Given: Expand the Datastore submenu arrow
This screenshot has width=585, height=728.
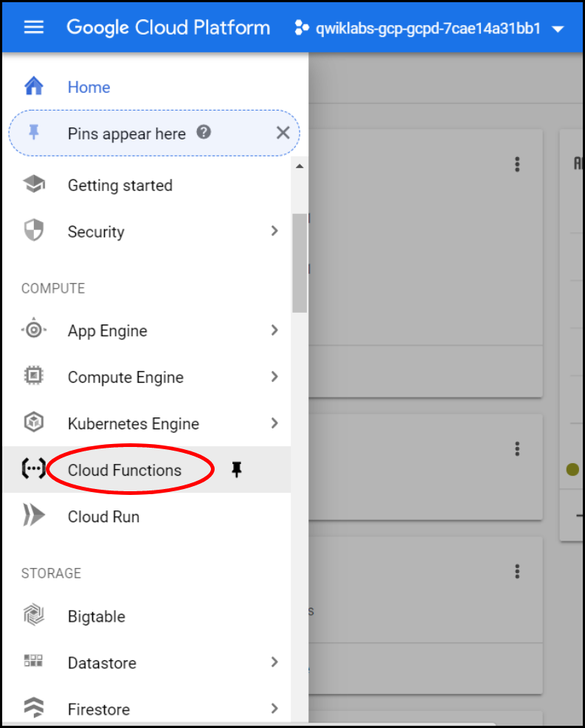Looking at the screenshot, I should (x=274, y=662).
